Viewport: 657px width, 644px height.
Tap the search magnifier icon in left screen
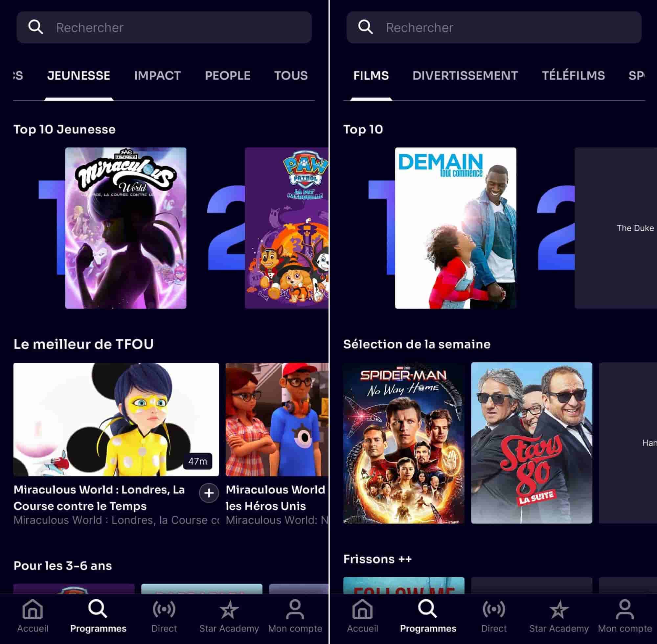tap(35, 27)
